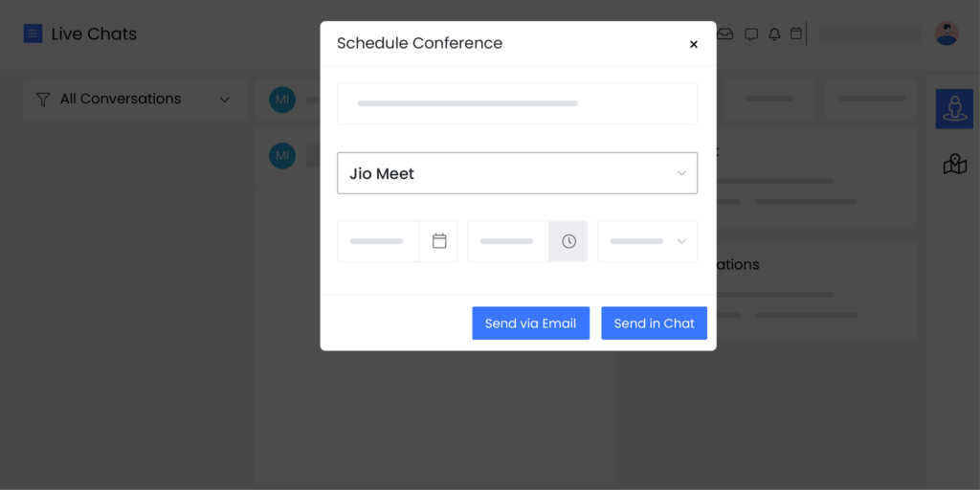Focus the conference title input field
The height and width of the screenshot is (490, 980).
[518, 103]
